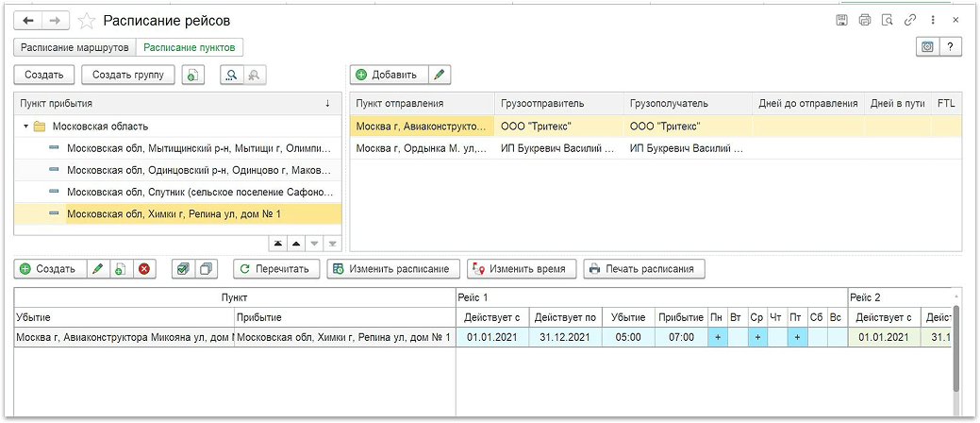
Task: Open the three-dot more menu
Action: 933,20
